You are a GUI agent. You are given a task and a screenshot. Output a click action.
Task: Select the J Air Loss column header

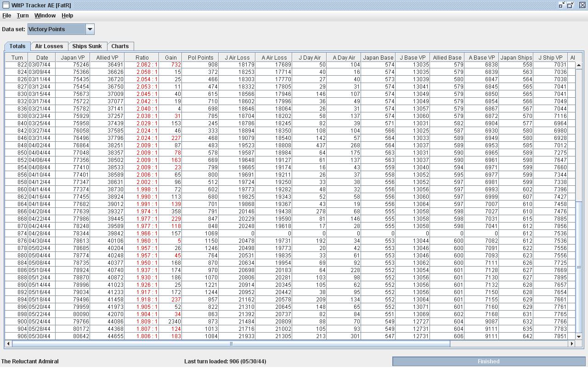tap(237, 58)
